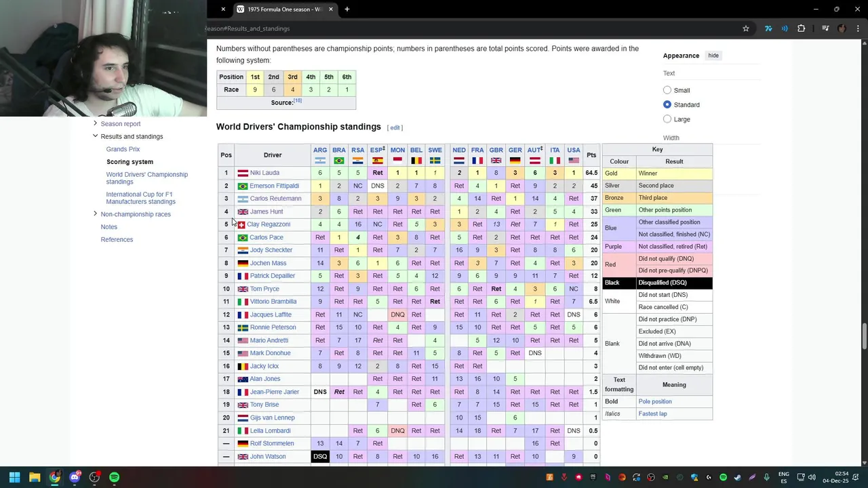The height and width of the screenshot is (488, 868).
Task: Open the volume control in system tray
Action: [x=812, y=477]
